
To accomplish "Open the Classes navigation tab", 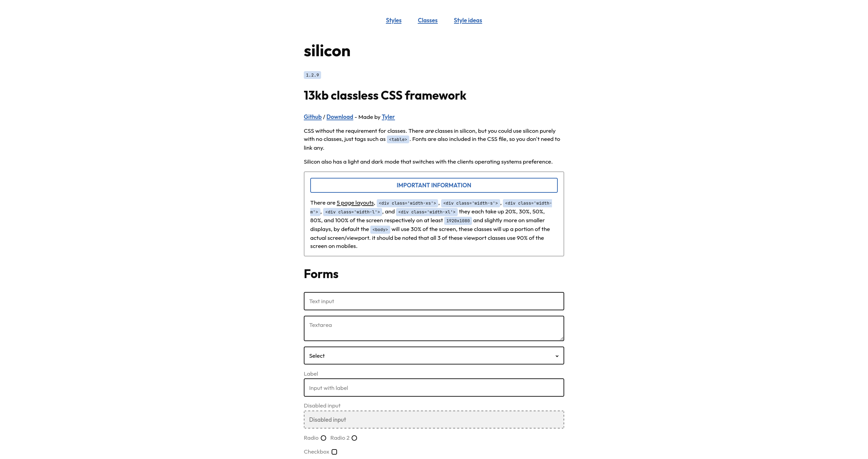I will click(427, 20).
